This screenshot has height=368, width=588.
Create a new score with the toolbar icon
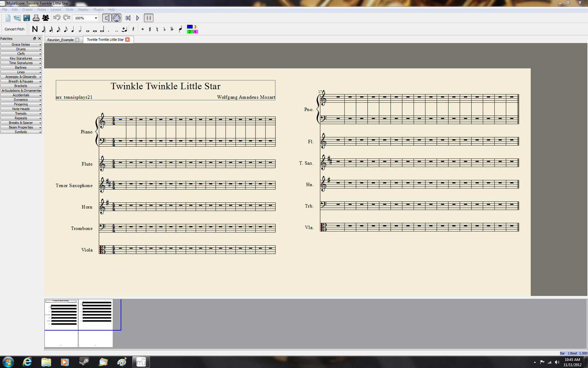(x=8, y=18)
